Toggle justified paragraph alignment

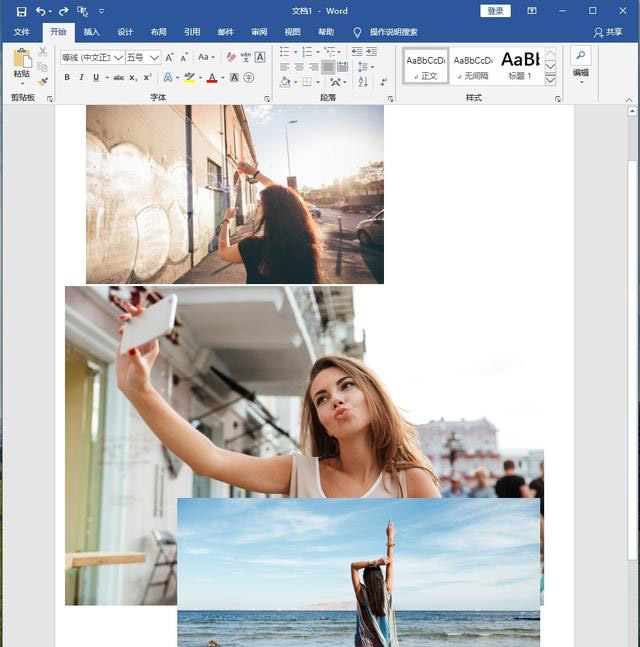point(327,67)
